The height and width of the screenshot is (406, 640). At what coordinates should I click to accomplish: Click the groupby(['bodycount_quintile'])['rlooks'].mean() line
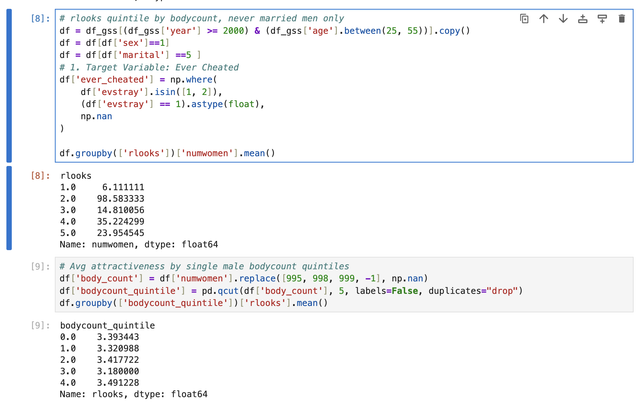(193, 303)
